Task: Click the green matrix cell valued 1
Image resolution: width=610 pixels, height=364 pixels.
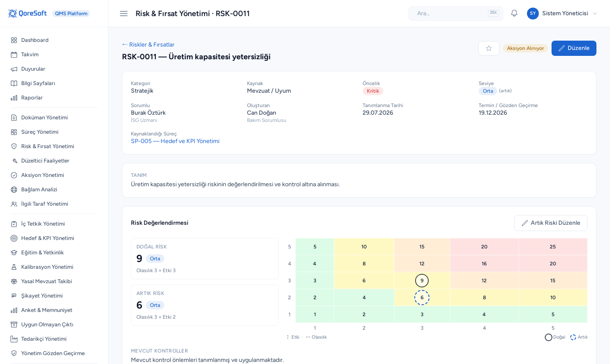Action: (315, 314)
